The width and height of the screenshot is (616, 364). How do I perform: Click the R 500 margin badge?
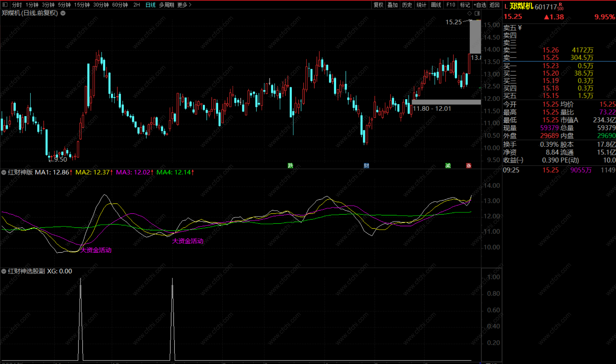pyautogui.click(x=560, y=7)
